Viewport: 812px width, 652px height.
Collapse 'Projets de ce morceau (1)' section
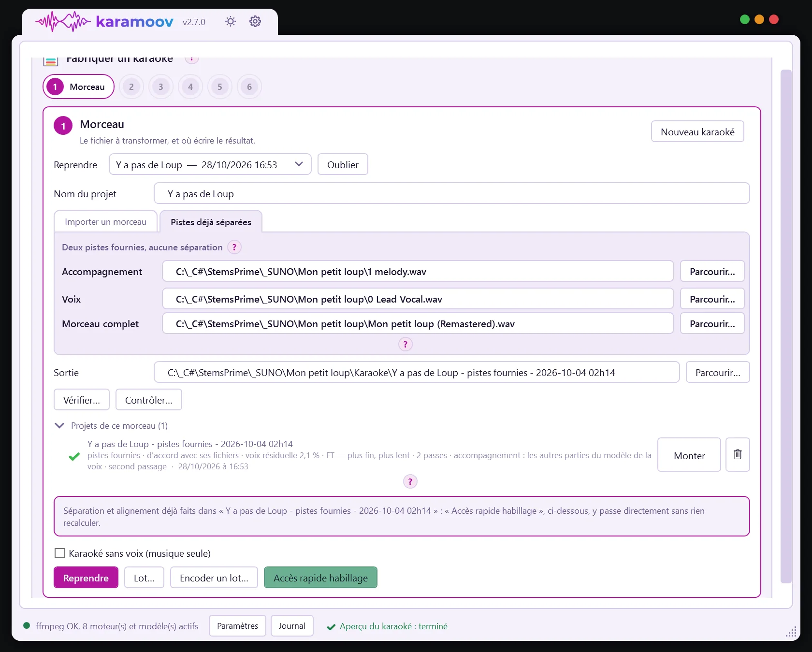[59, 426]
